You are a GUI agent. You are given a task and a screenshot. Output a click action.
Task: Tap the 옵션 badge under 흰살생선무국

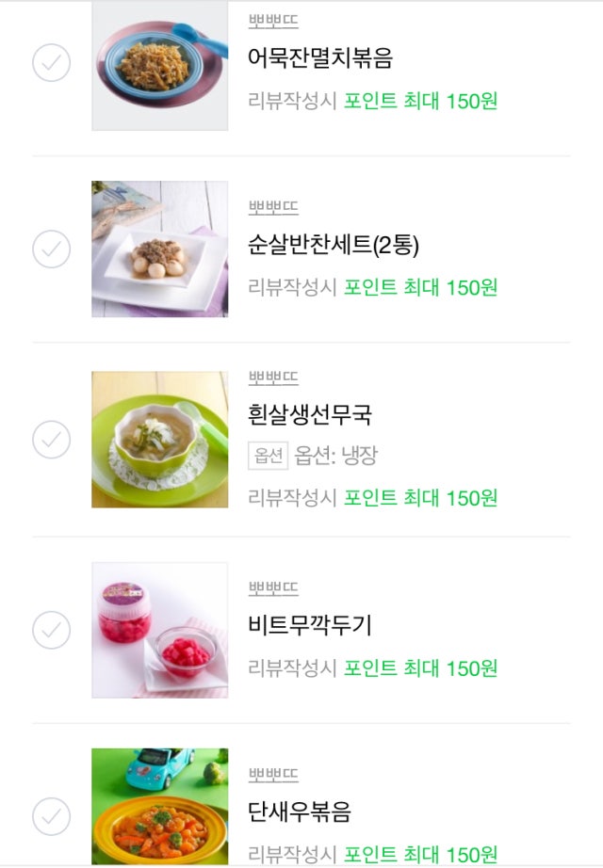pyautogui.click(x=268, y=456)
